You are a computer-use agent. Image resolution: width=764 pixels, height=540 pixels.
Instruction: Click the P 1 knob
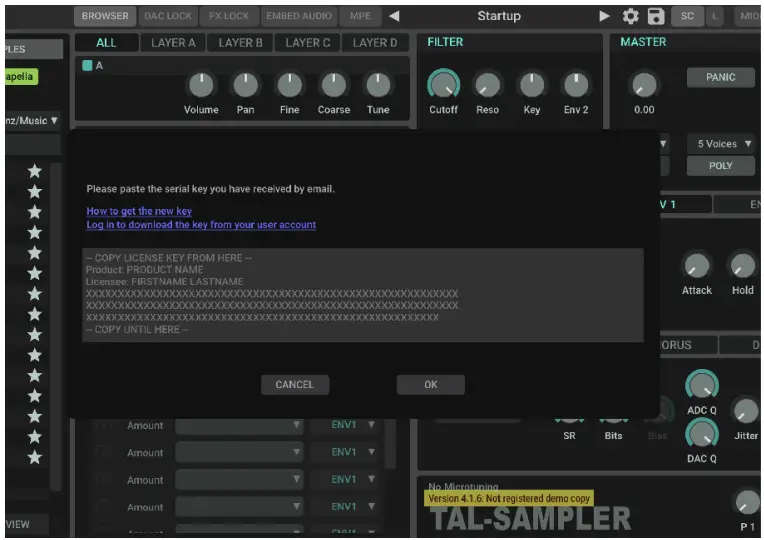(747, 502)
